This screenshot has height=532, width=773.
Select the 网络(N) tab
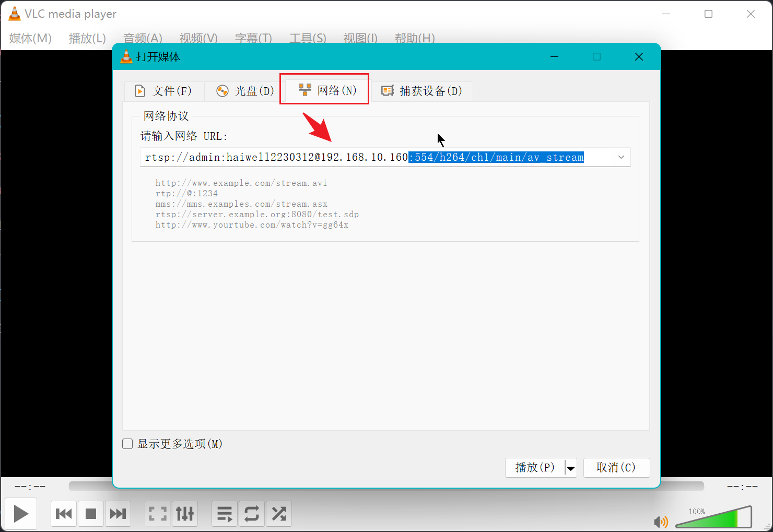pyautogui.click(x=327, y=90)
